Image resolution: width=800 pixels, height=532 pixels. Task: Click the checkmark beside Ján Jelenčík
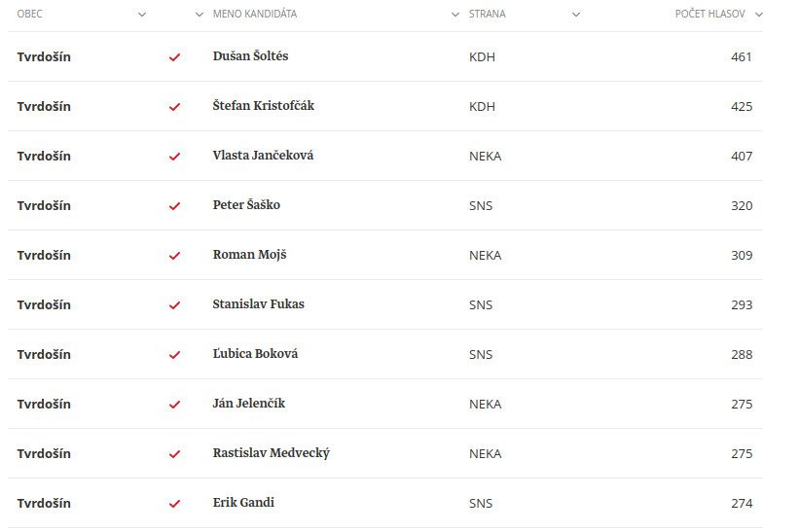175,405
